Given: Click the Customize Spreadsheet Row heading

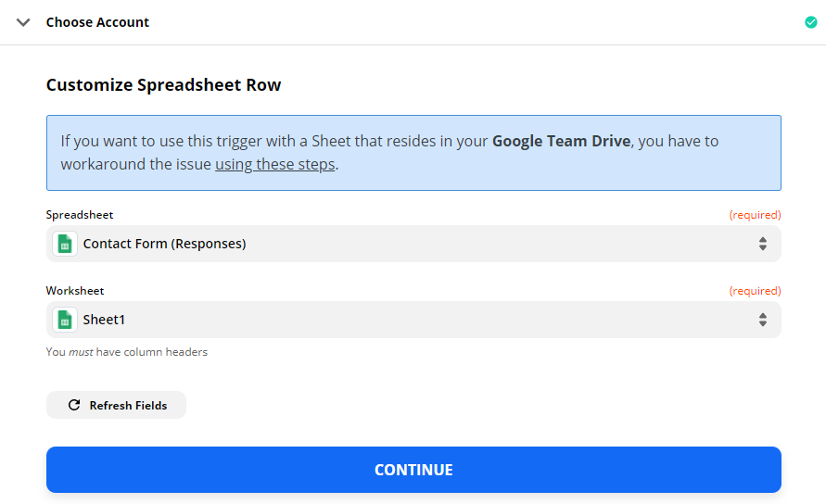Looking at the screenshot, I should point(163,85).
